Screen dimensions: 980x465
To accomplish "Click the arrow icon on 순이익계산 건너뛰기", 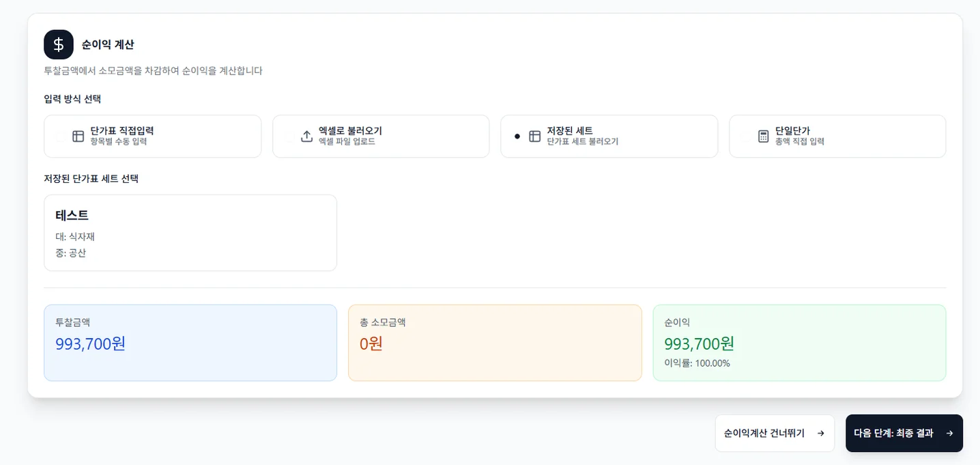I will click(820, 433).
